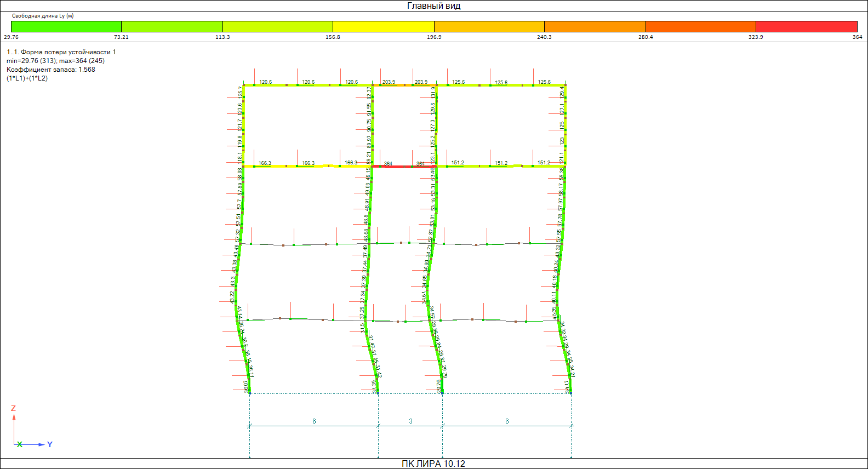Click the Z axis indicator
This screenshot has width=868, height=469.
tap(13, 408)
